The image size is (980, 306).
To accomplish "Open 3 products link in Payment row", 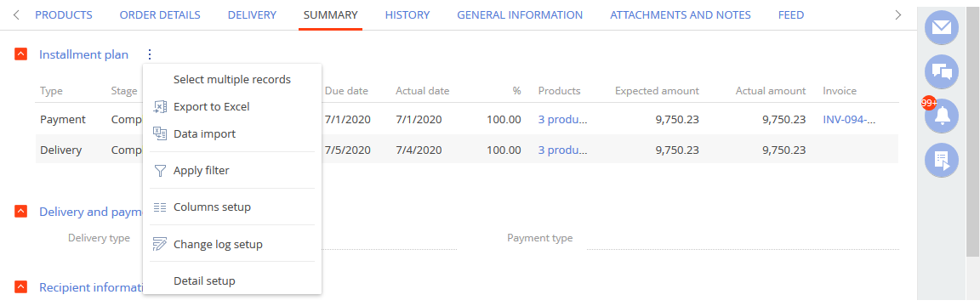I will [x=563, y=118].
